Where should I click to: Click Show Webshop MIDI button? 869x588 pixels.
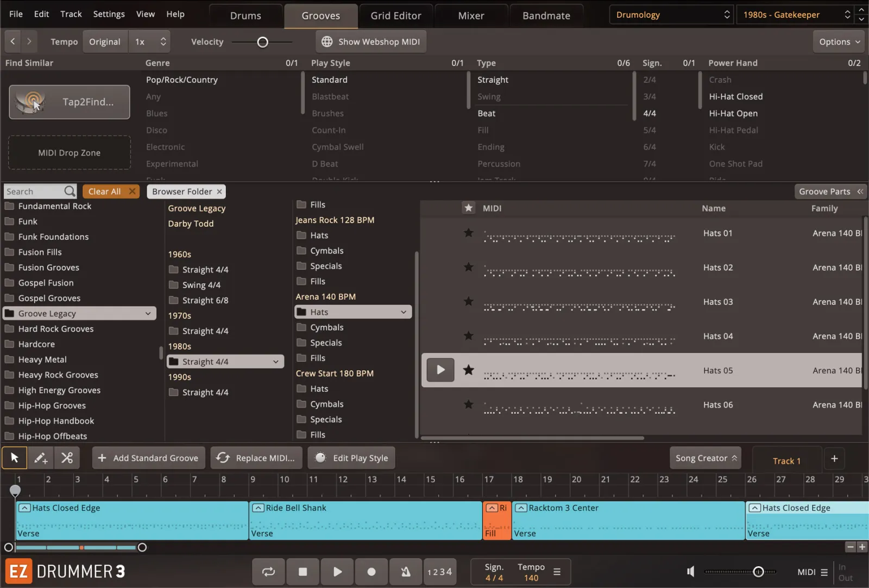click(x=371, y=42)
